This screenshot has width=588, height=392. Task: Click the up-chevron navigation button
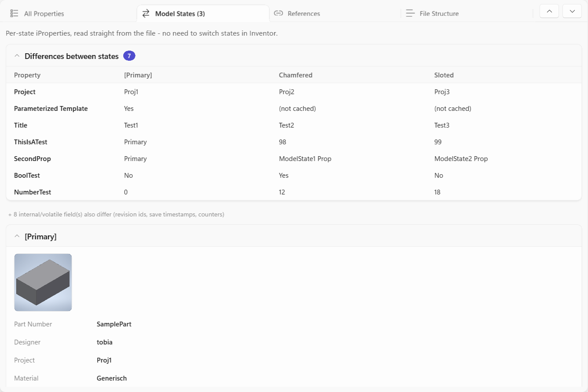pyautogui.click(x=549, y=11)
